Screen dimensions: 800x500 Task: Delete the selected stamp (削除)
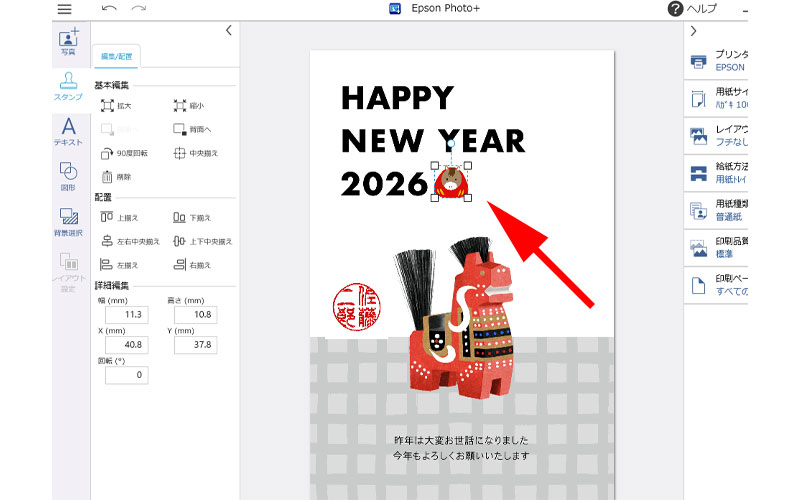(116, 177)
